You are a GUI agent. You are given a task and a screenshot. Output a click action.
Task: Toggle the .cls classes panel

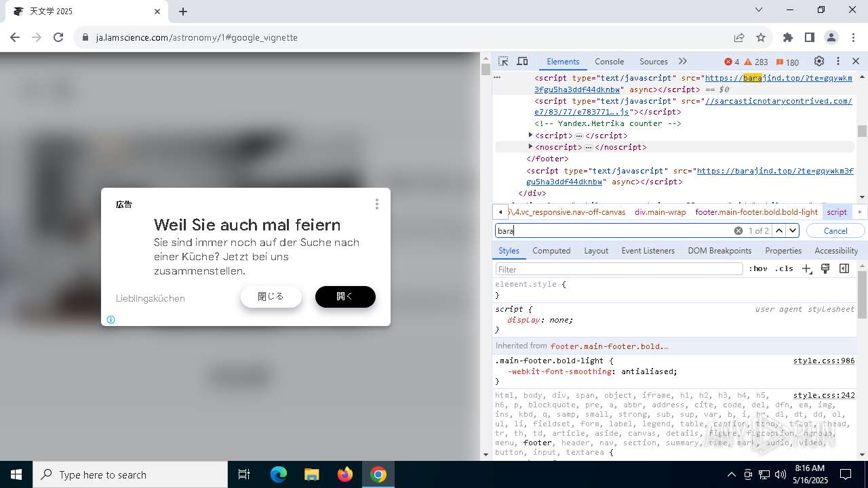click(784, 269)
